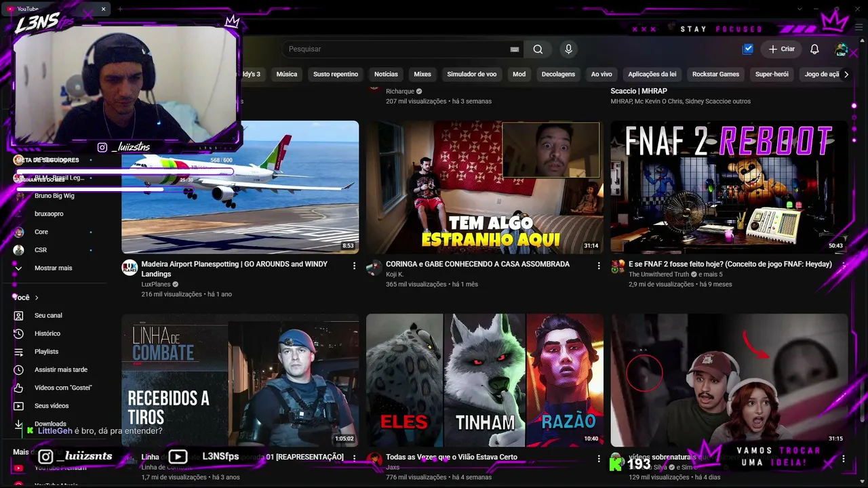The image size is (868, 488).
Task: Show more category chips with right arrow
Action: tap(846, 75)
